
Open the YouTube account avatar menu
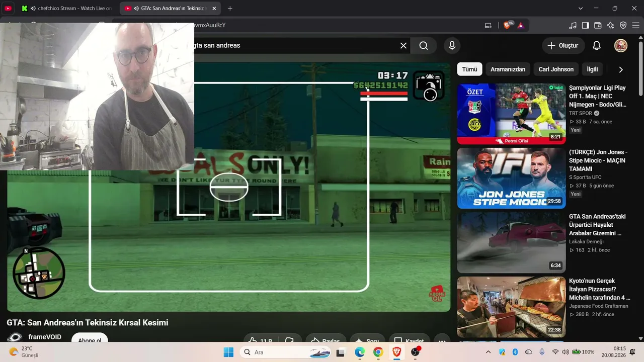coord(621,46)
